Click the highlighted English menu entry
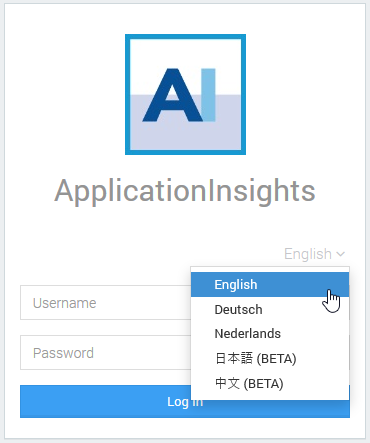370x443 pixels. tap(270, 285)
